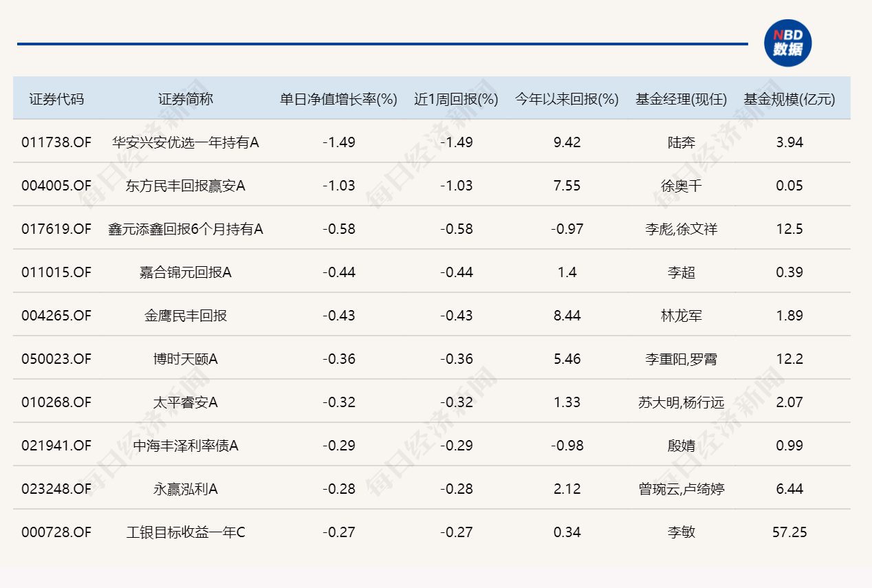This screenshot has height=588, width=872.
Task: Select fund code 023248.OF
Action: pos(56,489)
